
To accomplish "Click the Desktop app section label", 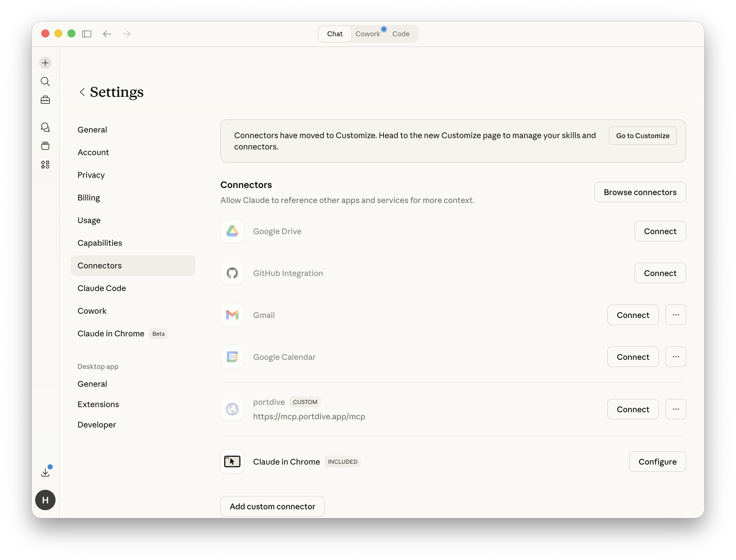I will point(98,366).
